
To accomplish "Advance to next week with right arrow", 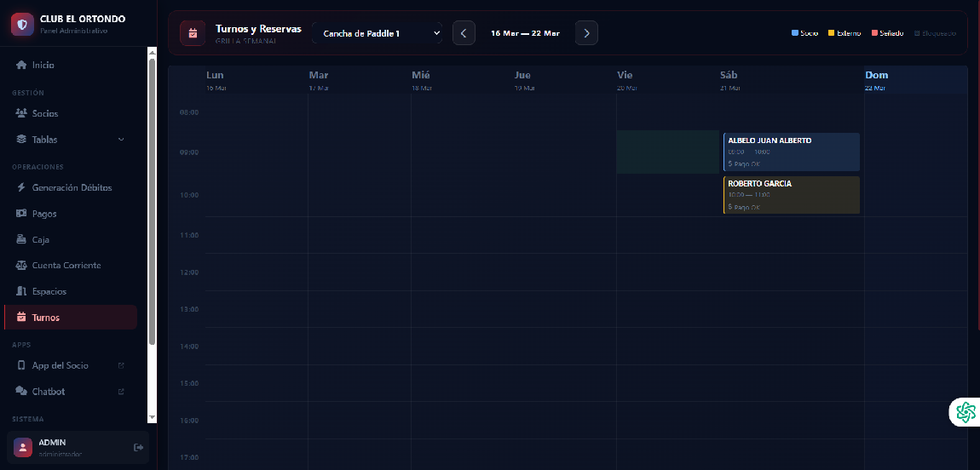I will [586, 33].
